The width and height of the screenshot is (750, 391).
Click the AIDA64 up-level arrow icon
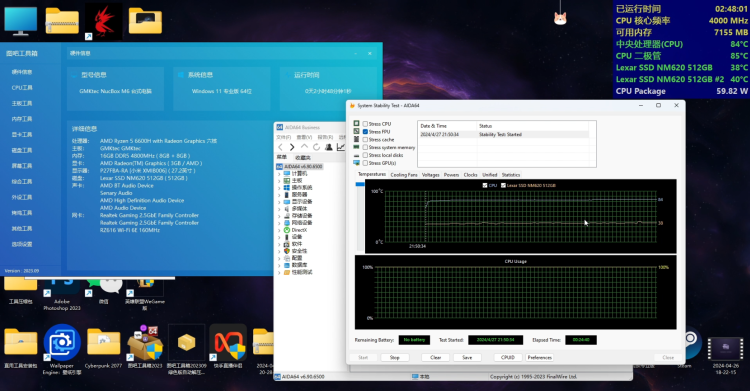click(304, 147)
